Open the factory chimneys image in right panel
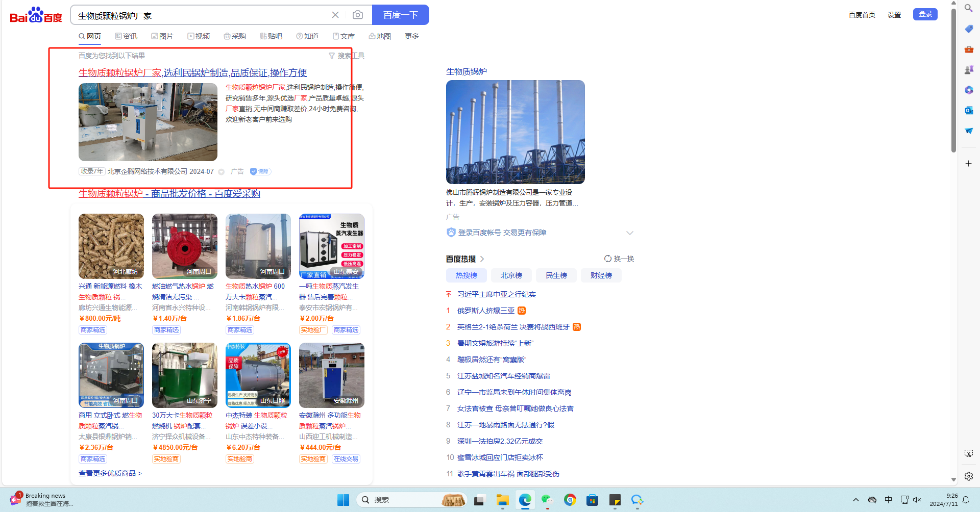 (516, 132)
